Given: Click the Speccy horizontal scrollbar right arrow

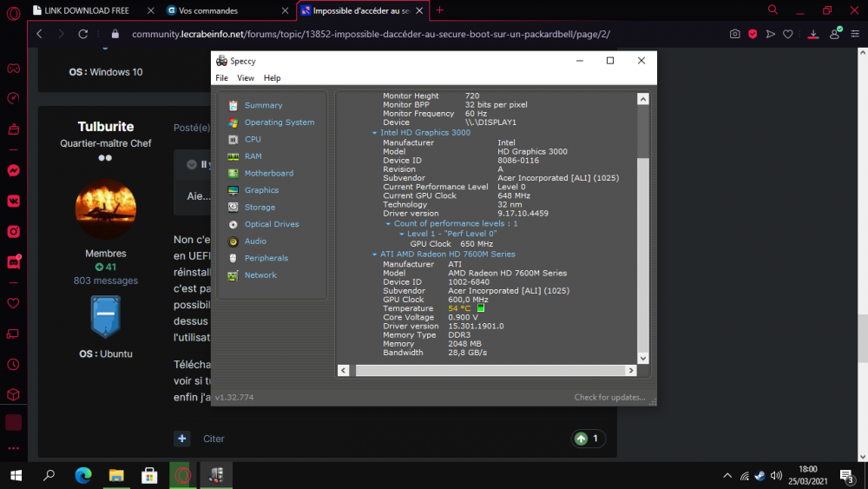Looking at the screenshot, I should click(631, 371).
